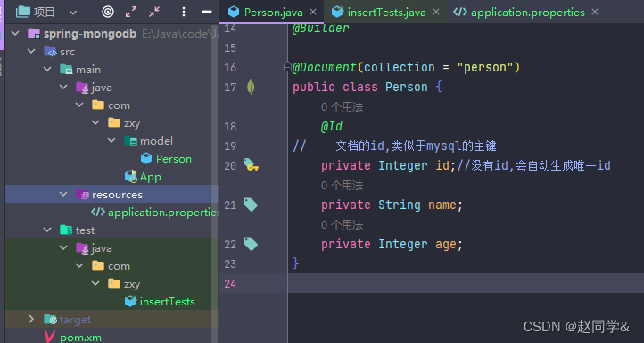Open the App class in tree
Screen dimensions: 644x343
pyautogui.click(x=151, y=177)
